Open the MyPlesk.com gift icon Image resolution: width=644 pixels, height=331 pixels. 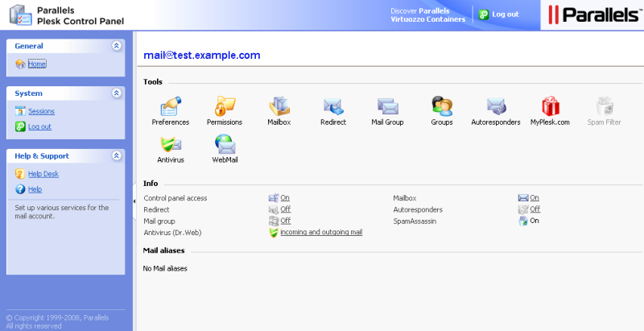[551, 106]
